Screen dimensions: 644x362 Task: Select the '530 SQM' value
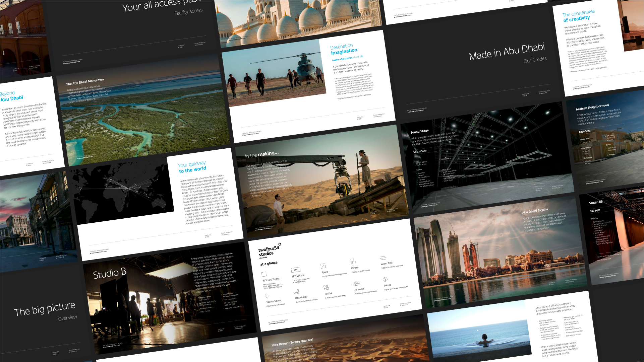pos(595,211)
